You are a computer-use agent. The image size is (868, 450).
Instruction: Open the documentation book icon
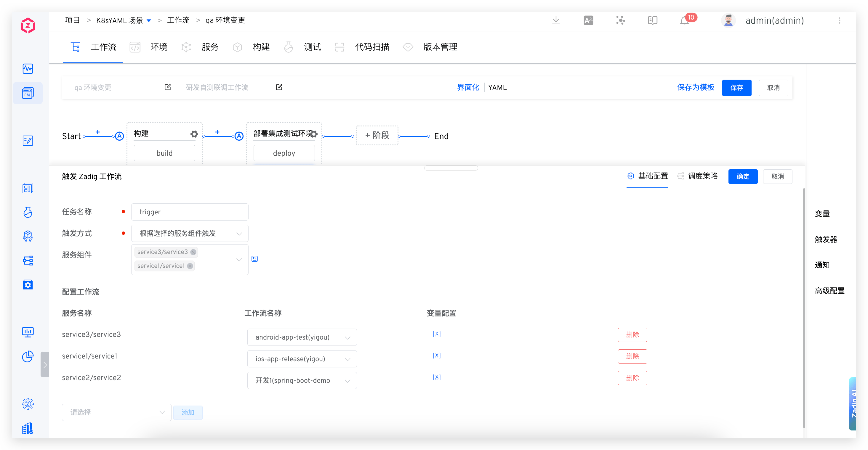tap(652, 20)
